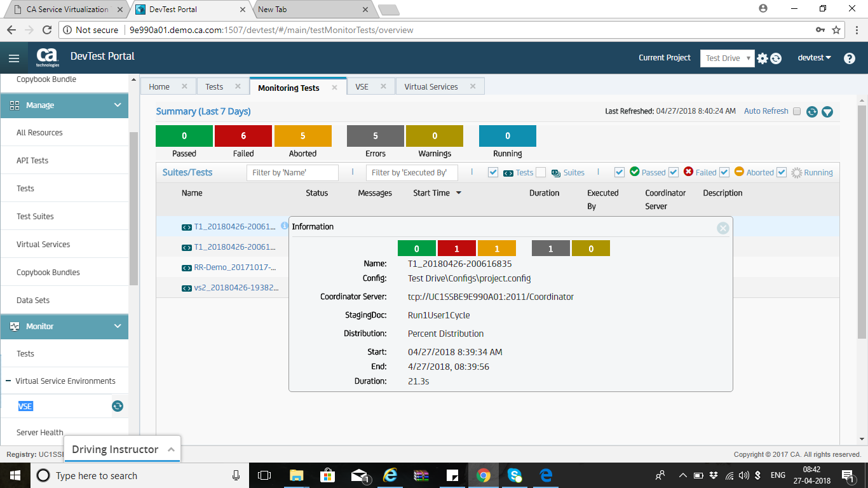The width and height of the screenshot is (868, 488).
Task: Uncheck the Running status checkbox
Action: click(x=782, y=172)
